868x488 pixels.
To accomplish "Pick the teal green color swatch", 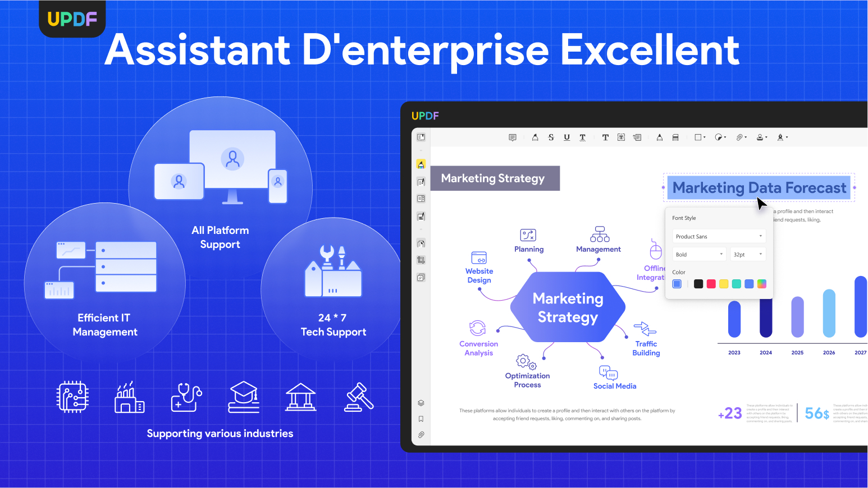I will (737, 284).
